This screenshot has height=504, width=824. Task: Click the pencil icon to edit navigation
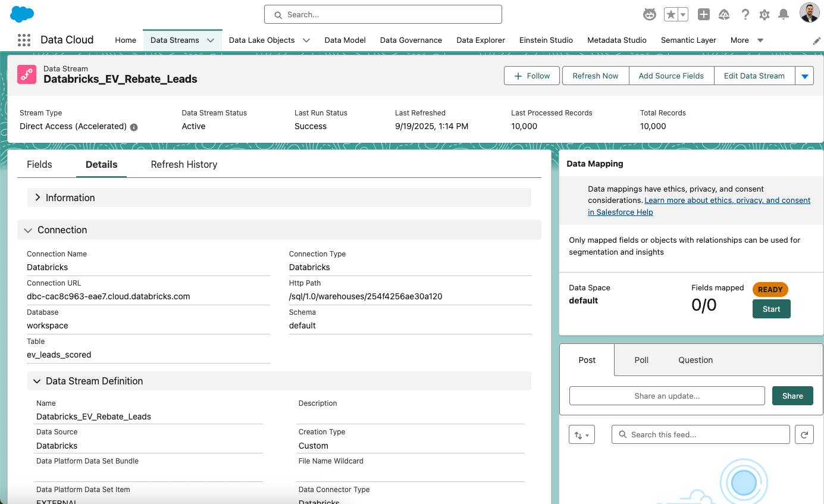pos(817,41)
